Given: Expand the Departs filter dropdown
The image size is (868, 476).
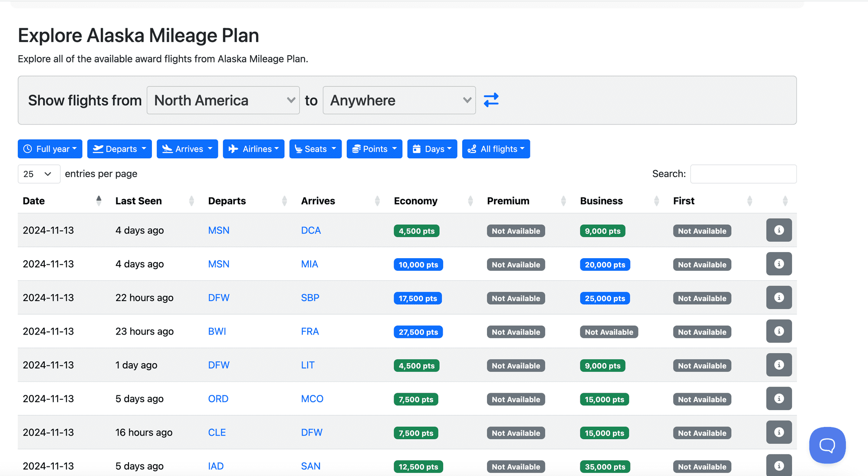Looking at the screenshot, I should pyautogui.click(x=119, y=149).
